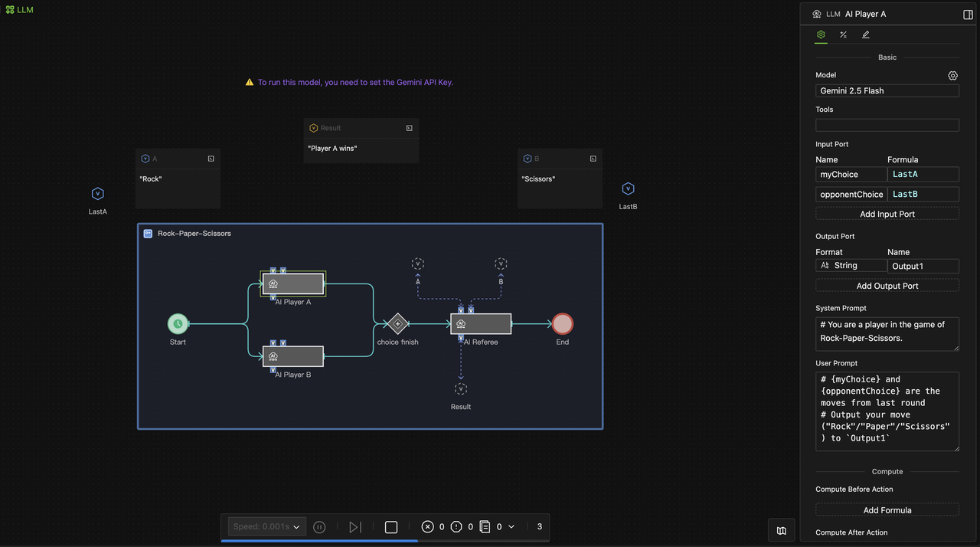Stop the simulation with square button

[391, 527]
